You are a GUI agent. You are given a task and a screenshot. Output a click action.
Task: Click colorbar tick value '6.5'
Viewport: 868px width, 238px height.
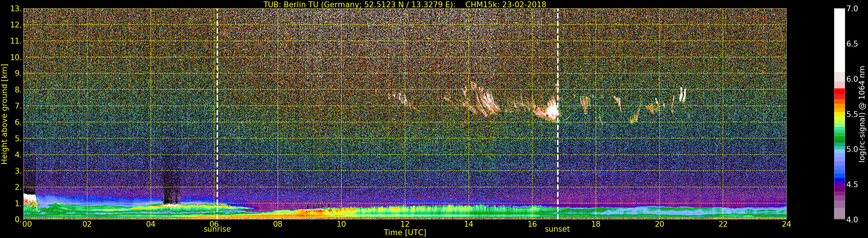[x=852, y=44]
